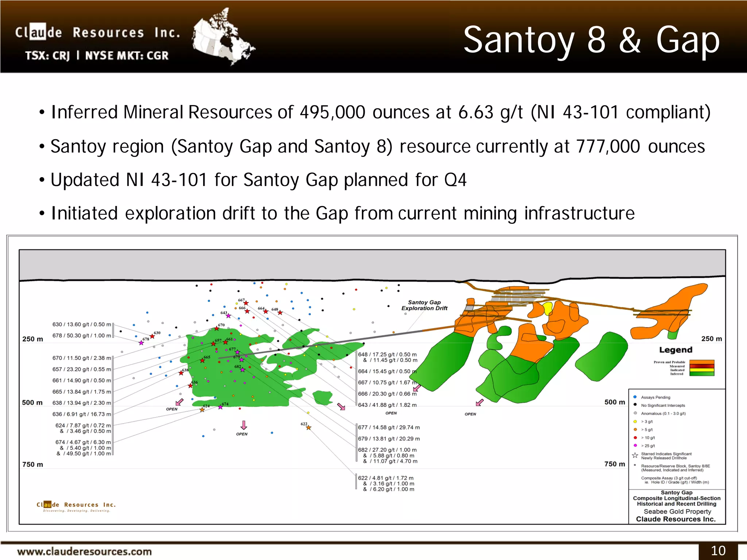Click the orange star marker labeled 624
The height and width of the screenshot is (560, 747).
click(202, 409)
